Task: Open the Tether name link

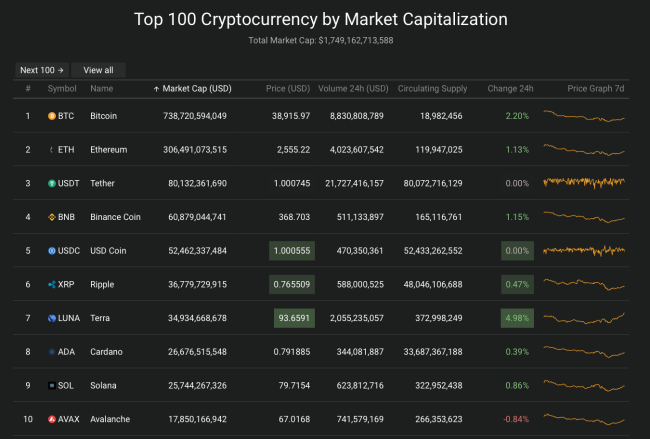Action: click(102, 183)
